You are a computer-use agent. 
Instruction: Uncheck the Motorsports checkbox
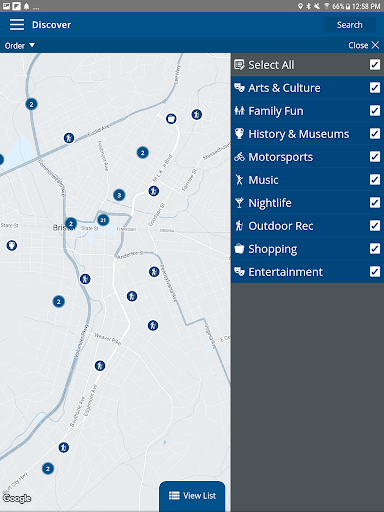coord(375,157)
